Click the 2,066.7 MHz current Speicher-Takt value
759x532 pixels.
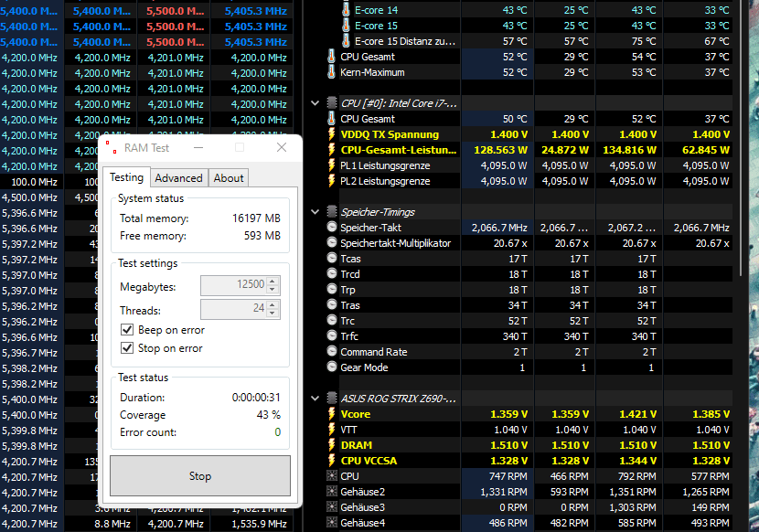[499, 228]
